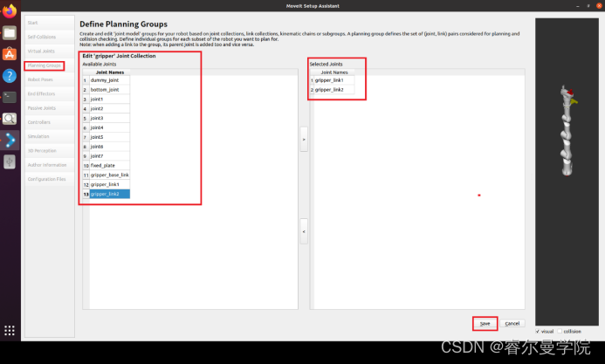Viewport: 605px width, 364px height.
Task: Open the 3D Perception step
Action: coord(50,151)
